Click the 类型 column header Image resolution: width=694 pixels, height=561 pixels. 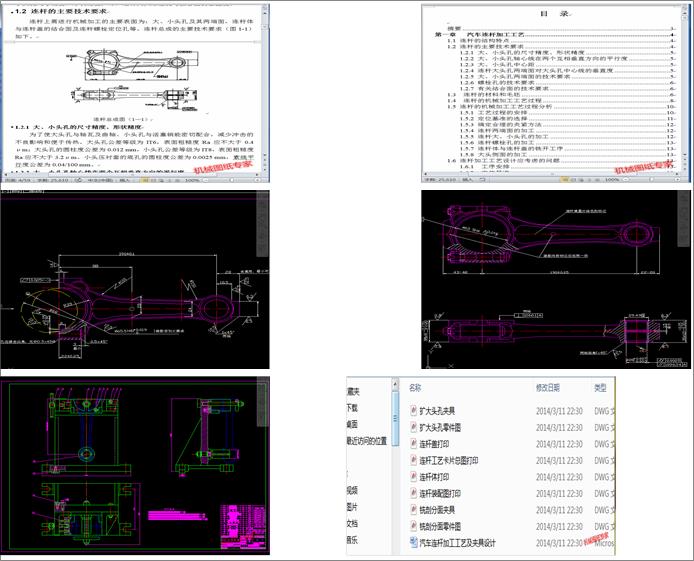pos(601,387)
